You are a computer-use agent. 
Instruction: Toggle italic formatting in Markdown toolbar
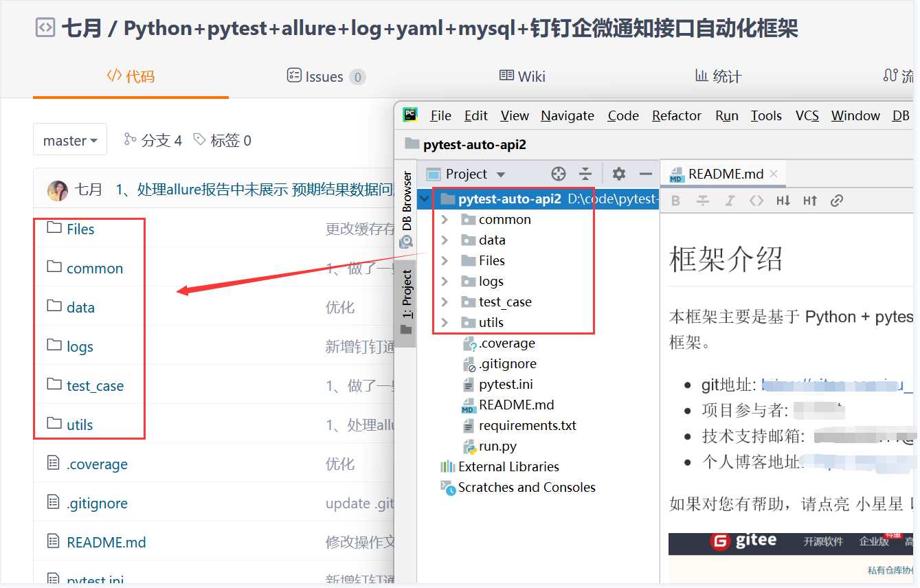(728, 200)
